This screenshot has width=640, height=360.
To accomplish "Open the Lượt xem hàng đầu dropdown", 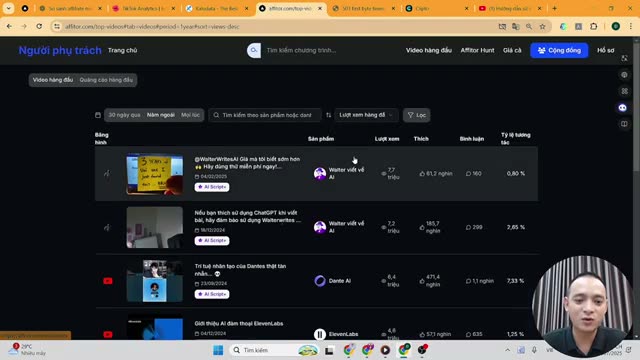I will [366, 115].
